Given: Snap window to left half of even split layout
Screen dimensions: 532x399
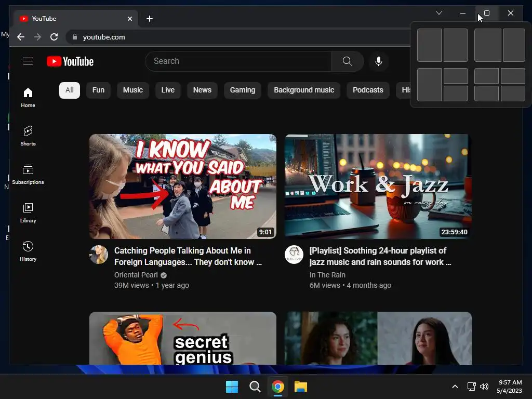Looking at the screenshot, I should [429, 45].
